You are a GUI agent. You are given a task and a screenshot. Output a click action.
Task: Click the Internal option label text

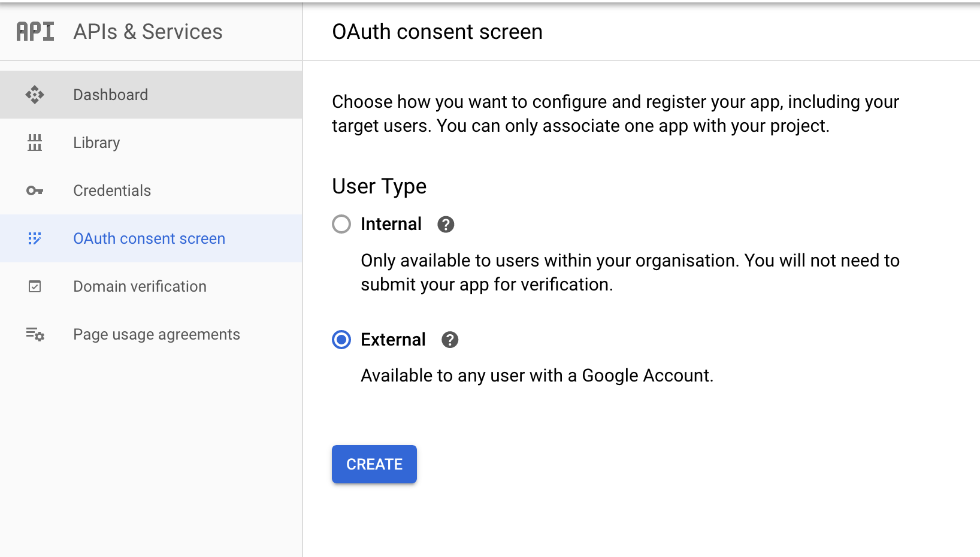pos(391,225)
